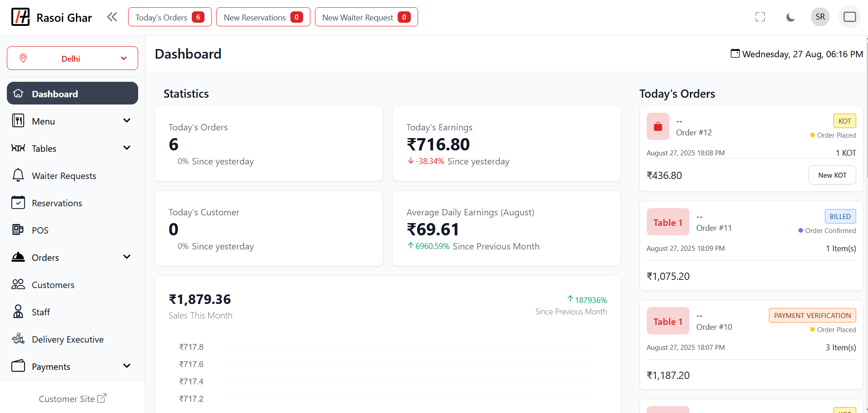This screenshot has height=413, width=868.
Task: Collapse the sidebar with double-chevron icon
Action: (x=112, y=17)
